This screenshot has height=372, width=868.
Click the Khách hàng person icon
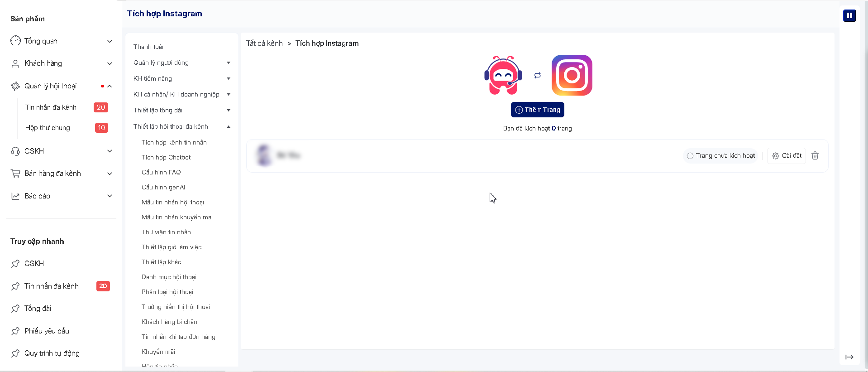point(15,63)
